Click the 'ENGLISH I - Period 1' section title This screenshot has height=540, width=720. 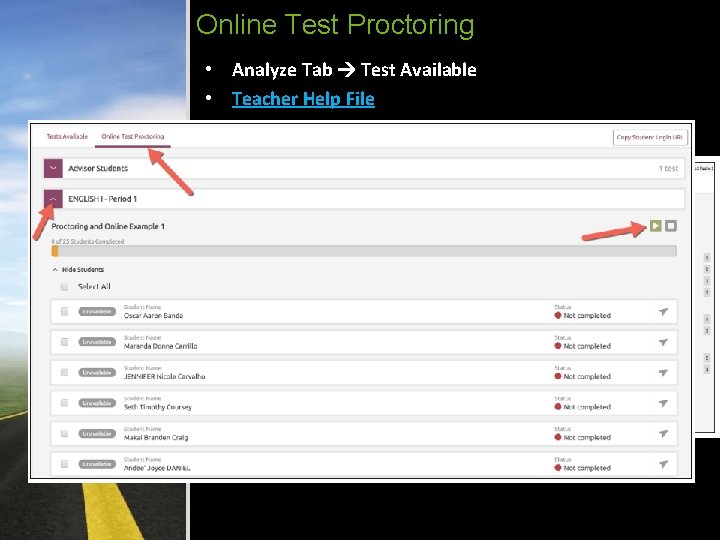coord(102,199)
